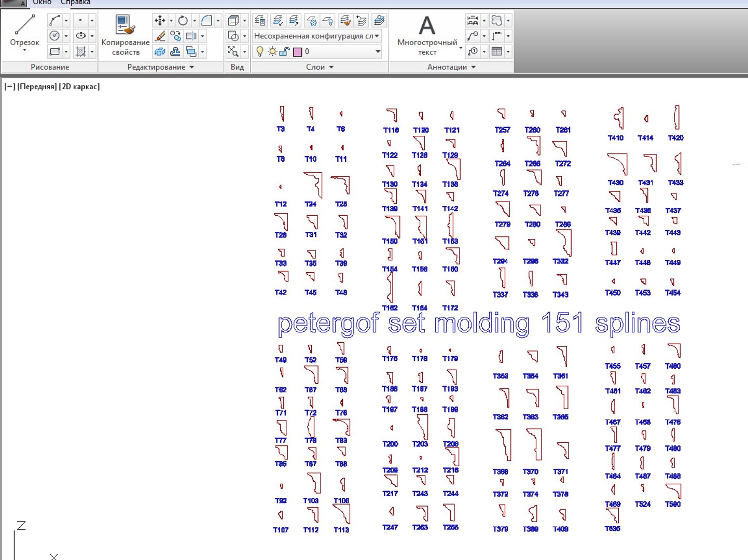
Task: Pick the Polyline tool icon
Action: click(x=54, y=21)
